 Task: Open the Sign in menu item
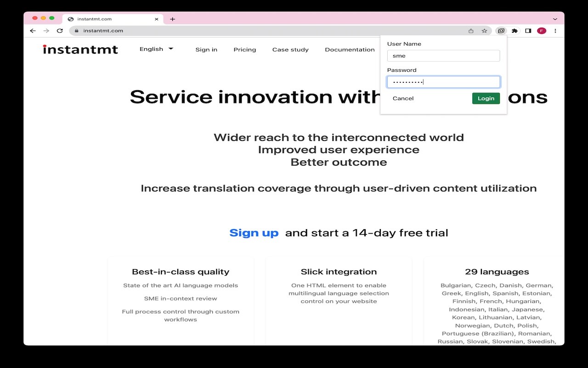click(x=206, y=50)
